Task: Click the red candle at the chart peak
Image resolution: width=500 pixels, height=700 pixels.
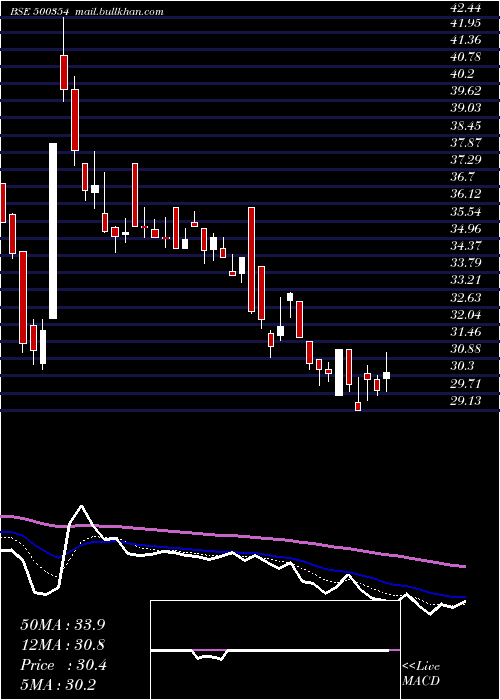Action: (x=64, y=72)
